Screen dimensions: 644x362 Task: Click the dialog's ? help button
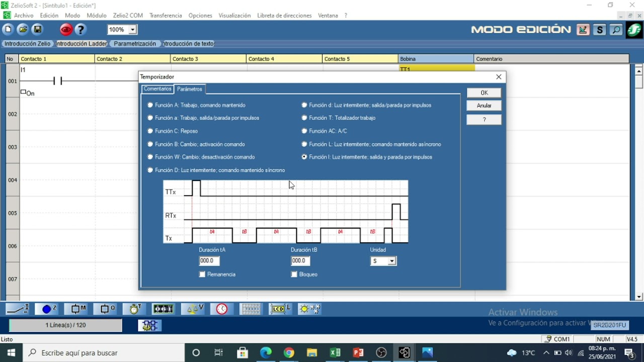click(x=484, y=120)
